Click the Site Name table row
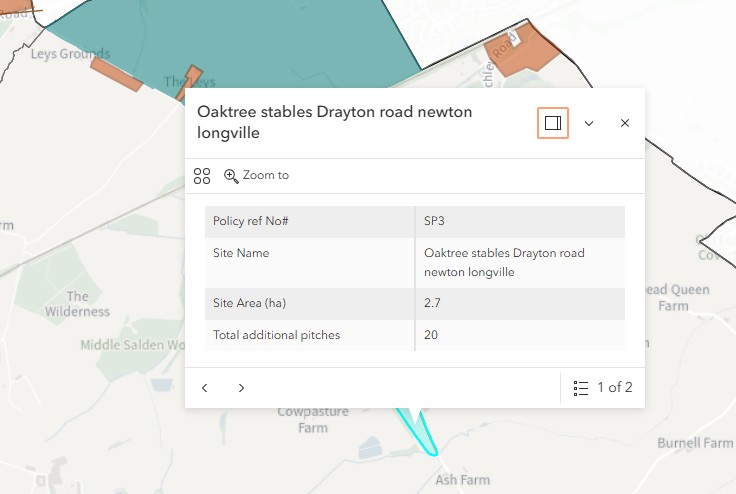 coord(415,262)
